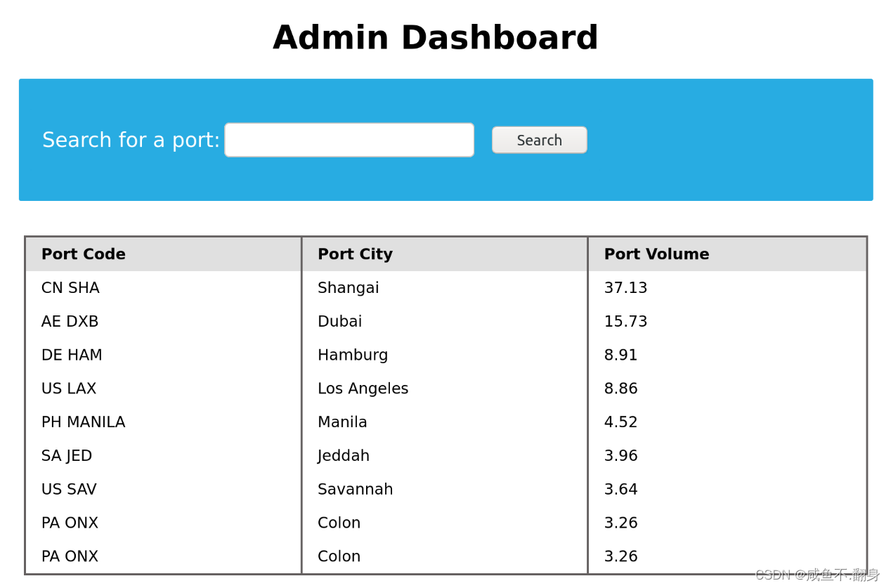Viewport: 891px width, 588px height.
Task: Click the Hamburg city cell
Action: point(353,355)
